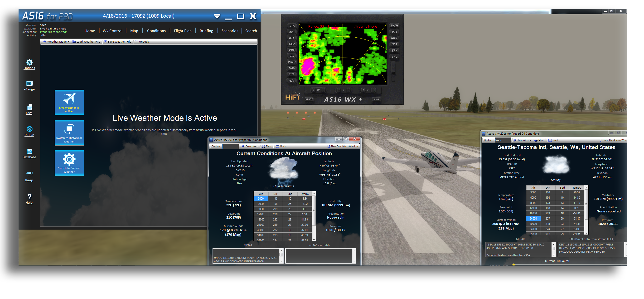
Task: Open the Home menu
Action: click(x=90, y=31)
